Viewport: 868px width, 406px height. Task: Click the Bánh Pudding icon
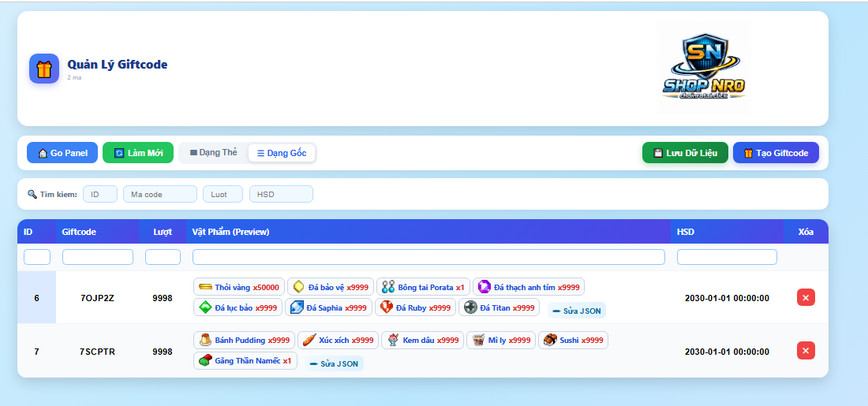[205, 341]
